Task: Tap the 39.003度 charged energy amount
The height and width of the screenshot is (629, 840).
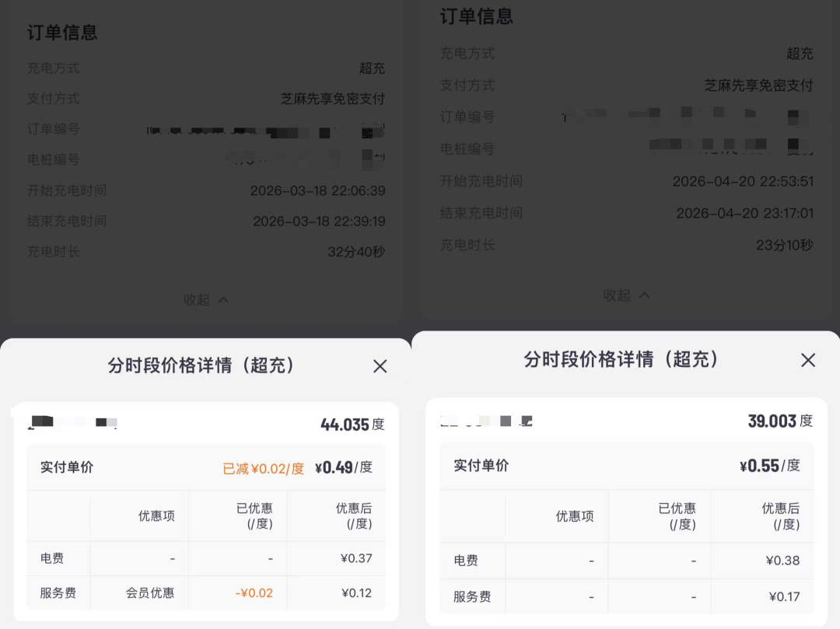Action: tap(779, 421)
